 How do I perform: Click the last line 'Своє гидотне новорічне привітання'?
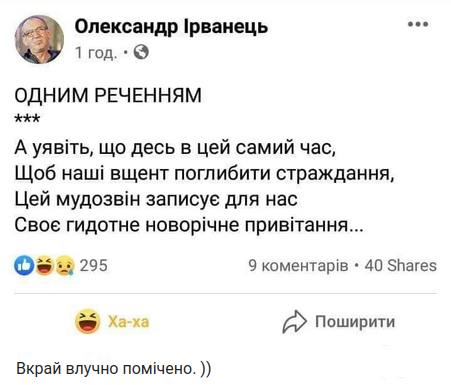tap(189, 225)
